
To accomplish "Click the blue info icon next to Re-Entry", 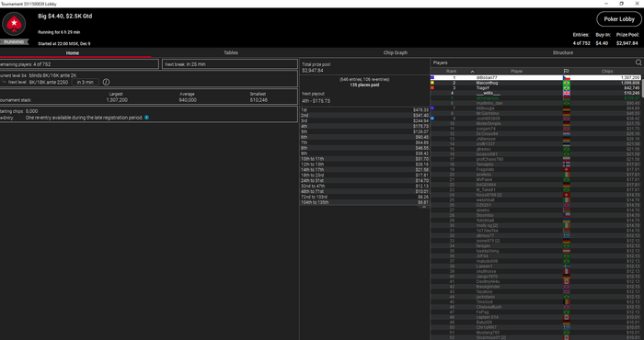I will coord(146,118).
